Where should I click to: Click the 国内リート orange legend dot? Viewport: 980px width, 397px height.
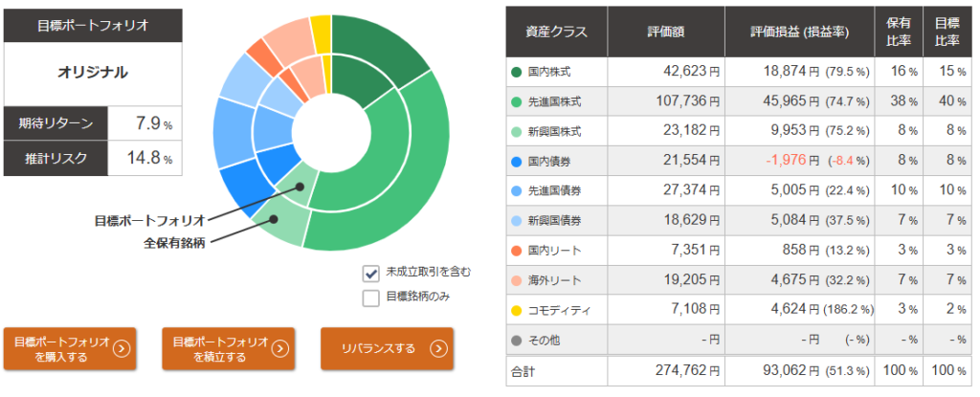click(518, 250)
